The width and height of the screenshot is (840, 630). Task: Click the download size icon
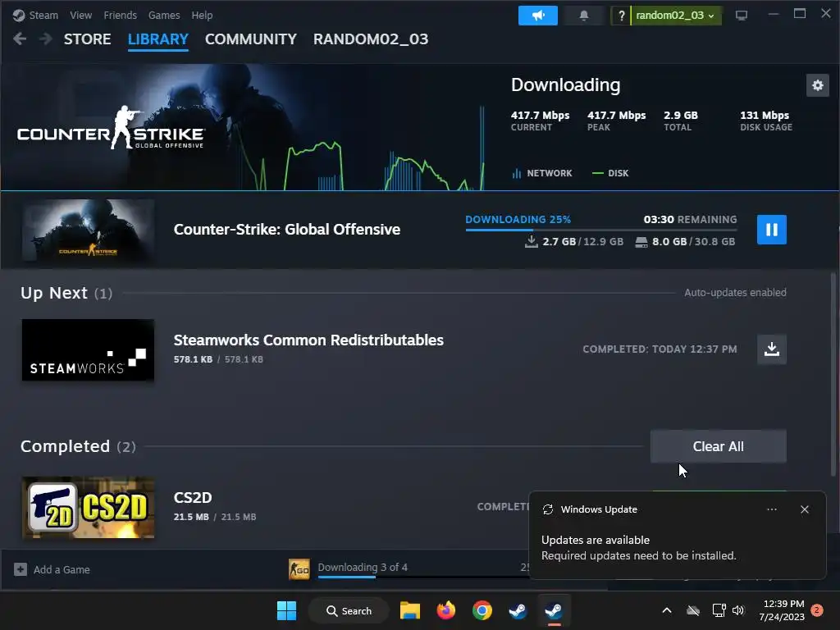point(531,241)
